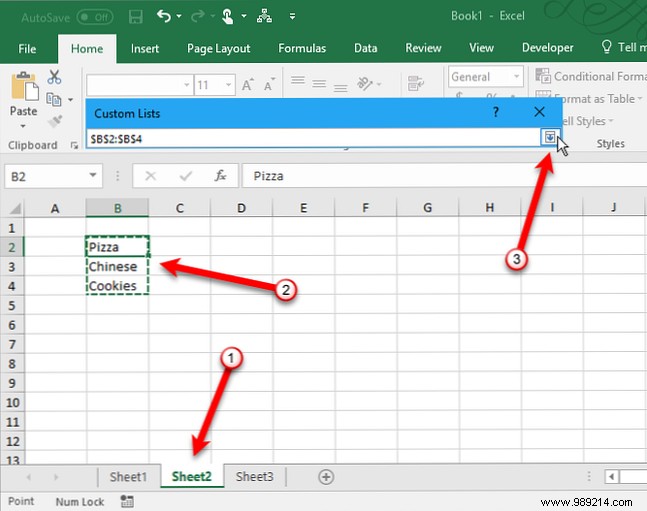Viewport: 647px width, 511px height.
Task: Click the Wrap Text icon
Action: pyautogui.click(x=416, y=83)
